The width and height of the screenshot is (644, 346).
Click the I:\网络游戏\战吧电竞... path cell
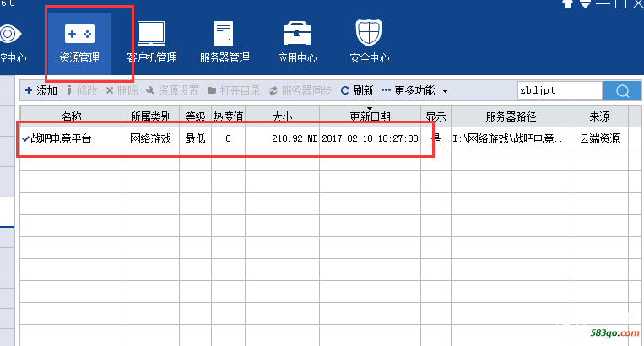[x=511, y=138]
